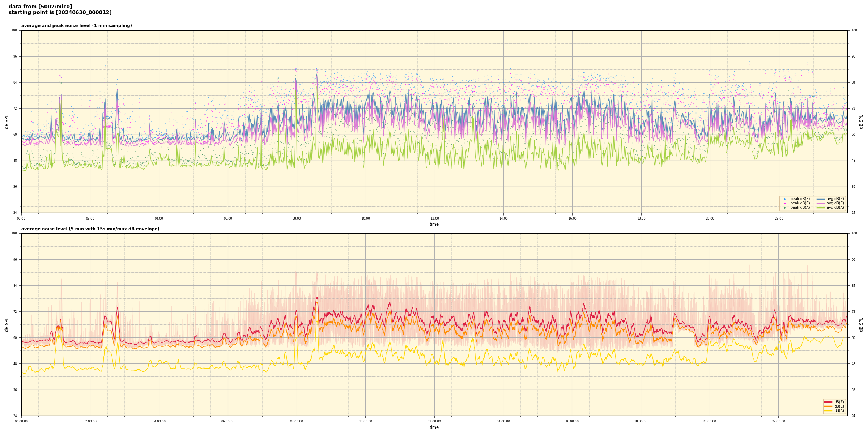Click the 22:00:00 tick label on bottom chart
Image resolution: width=868 pixels, height=434 pixels.
[779, 421]
